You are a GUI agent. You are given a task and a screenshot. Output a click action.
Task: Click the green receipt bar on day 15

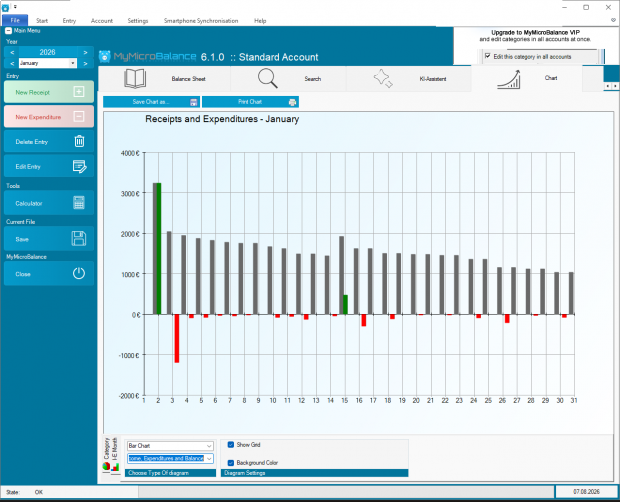point(345,304)
